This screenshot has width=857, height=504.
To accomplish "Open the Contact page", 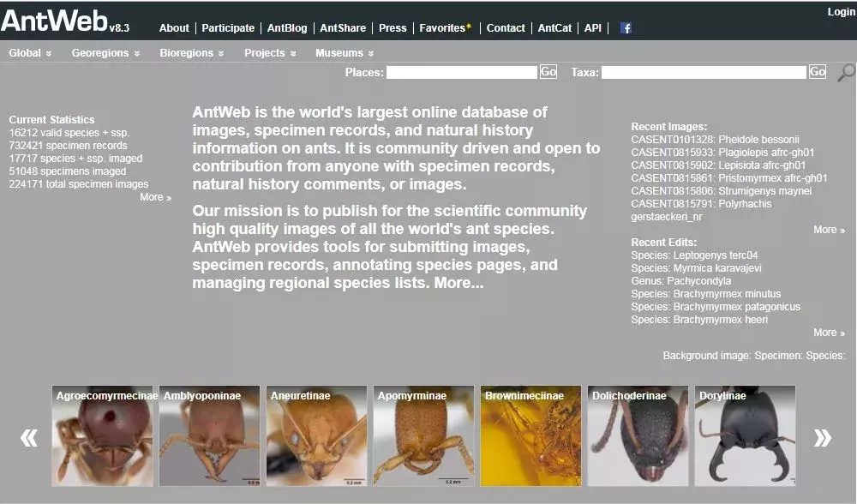I will click(506, 28).
